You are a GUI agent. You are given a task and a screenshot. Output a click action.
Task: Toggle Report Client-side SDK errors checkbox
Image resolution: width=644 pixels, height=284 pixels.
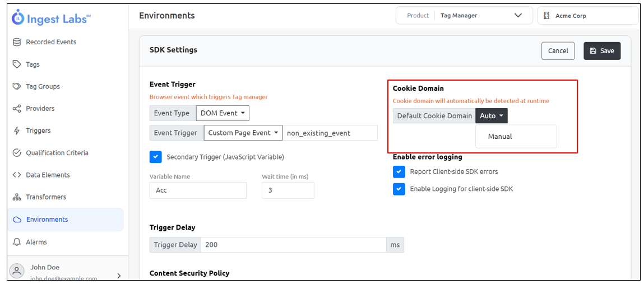[x=399, y=171]
